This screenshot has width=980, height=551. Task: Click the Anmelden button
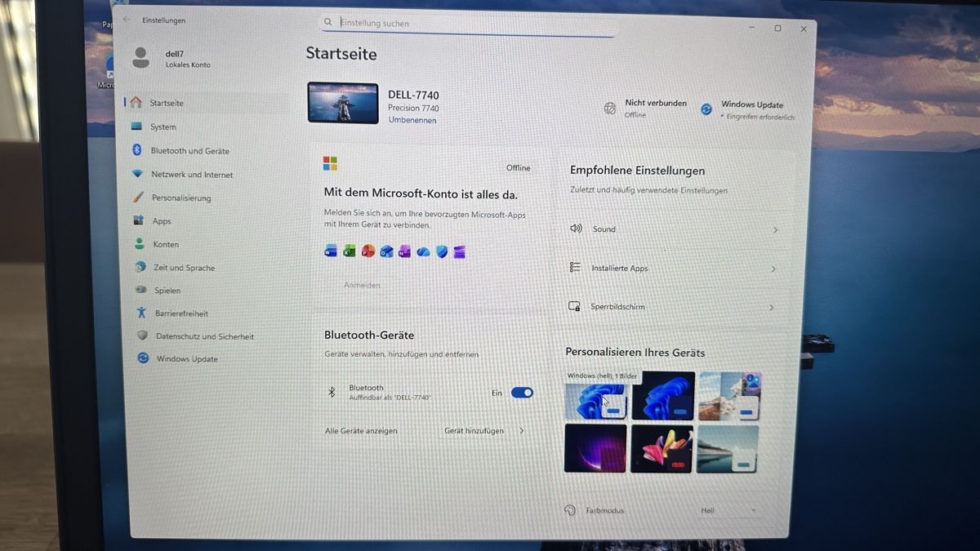(362, 285)
